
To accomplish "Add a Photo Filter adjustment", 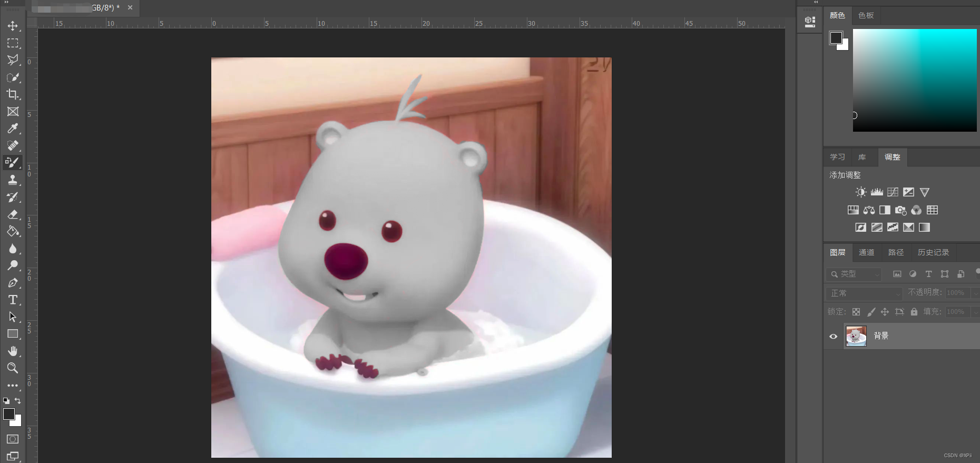I will [900, 210].
